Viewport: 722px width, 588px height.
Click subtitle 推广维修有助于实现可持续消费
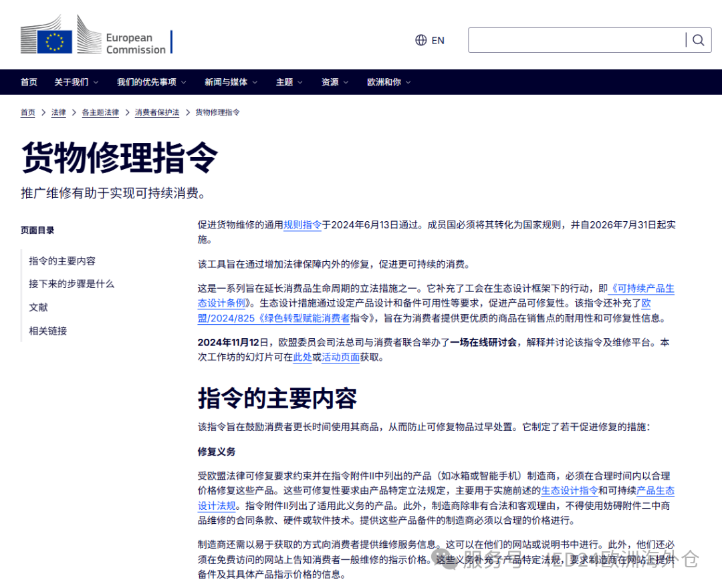point(113,193)
